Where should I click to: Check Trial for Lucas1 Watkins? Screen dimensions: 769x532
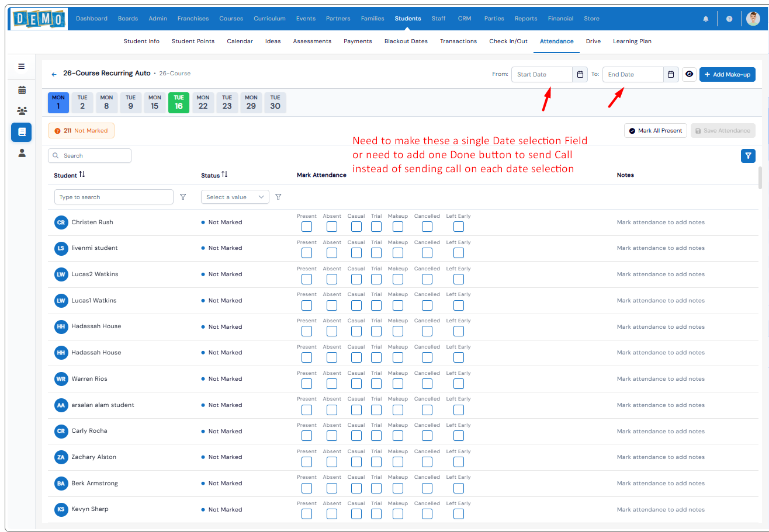click(x=376, y=305)
